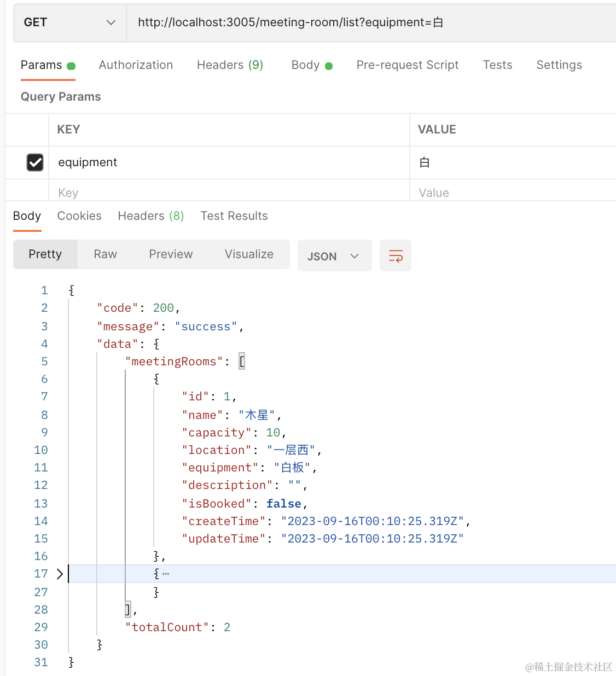This screenshot has height=676, width=616.
Task: Open the GET method dropdown
Action: 69,22
